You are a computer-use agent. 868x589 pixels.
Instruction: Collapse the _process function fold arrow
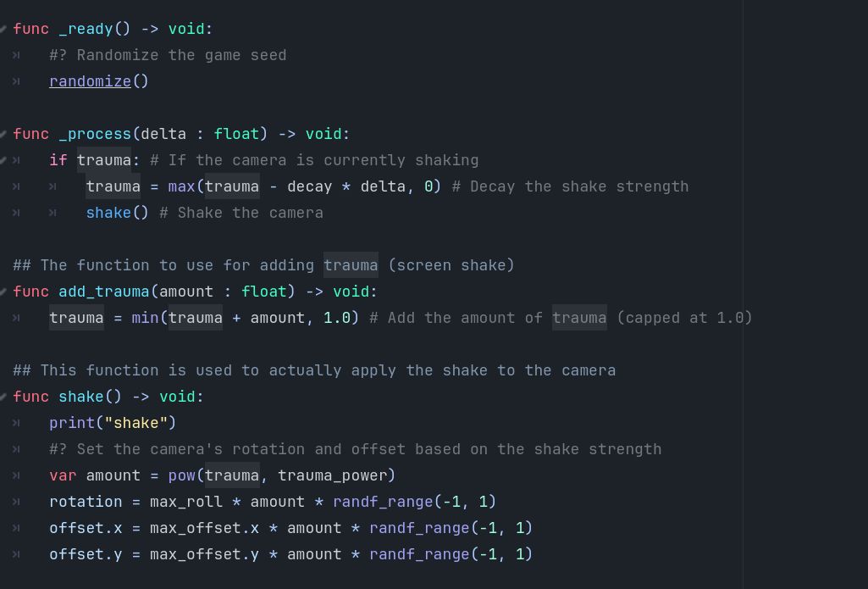5,134
